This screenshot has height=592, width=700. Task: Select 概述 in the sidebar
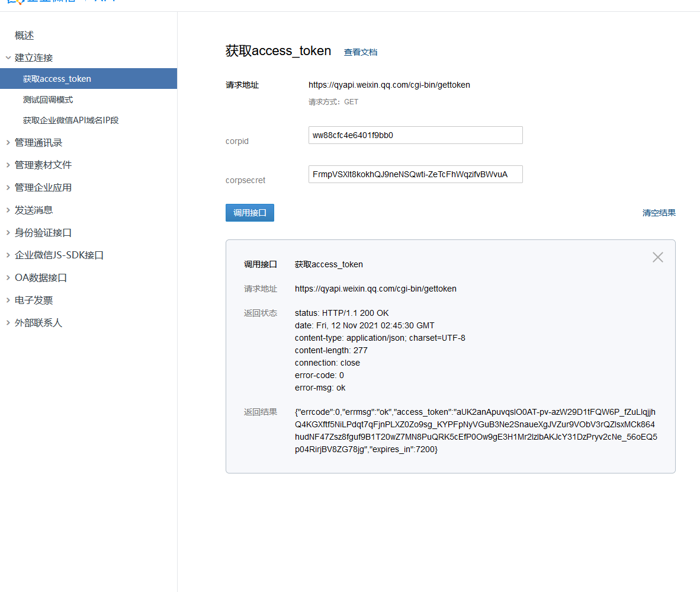pyautogui.click(x=24, y=36)
